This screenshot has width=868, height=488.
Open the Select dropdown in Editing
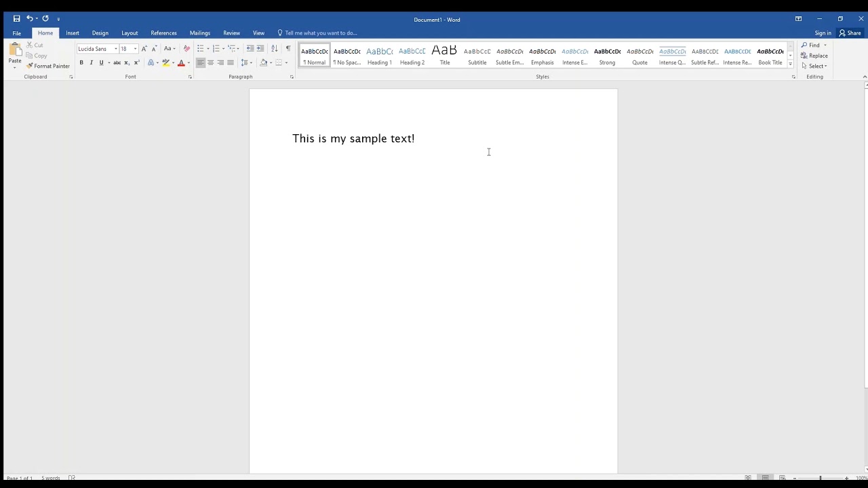(x=814, y=66)
